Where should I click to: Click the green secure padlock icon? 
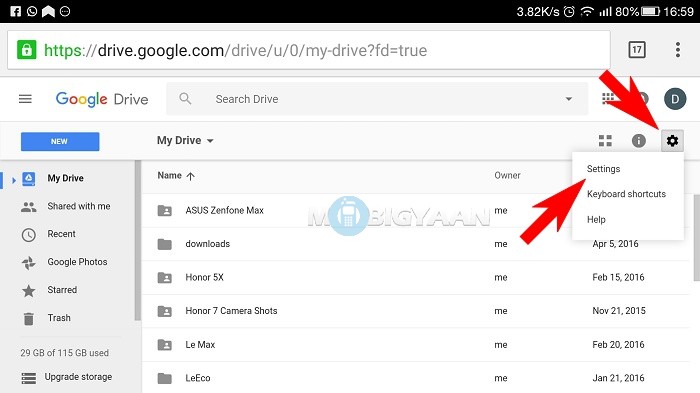pyautogui.click(x=26, y=50)
